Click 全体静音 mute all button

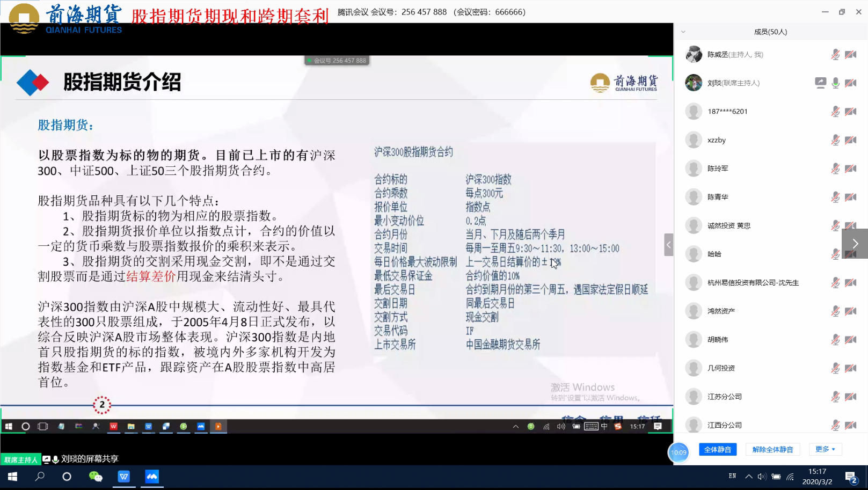pyautogui.click(x=718, y=450)
